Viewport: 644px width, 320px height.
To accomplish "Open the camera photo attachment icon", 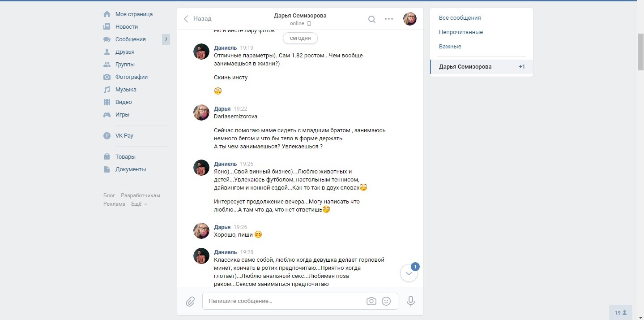I will tap(371, 301).
